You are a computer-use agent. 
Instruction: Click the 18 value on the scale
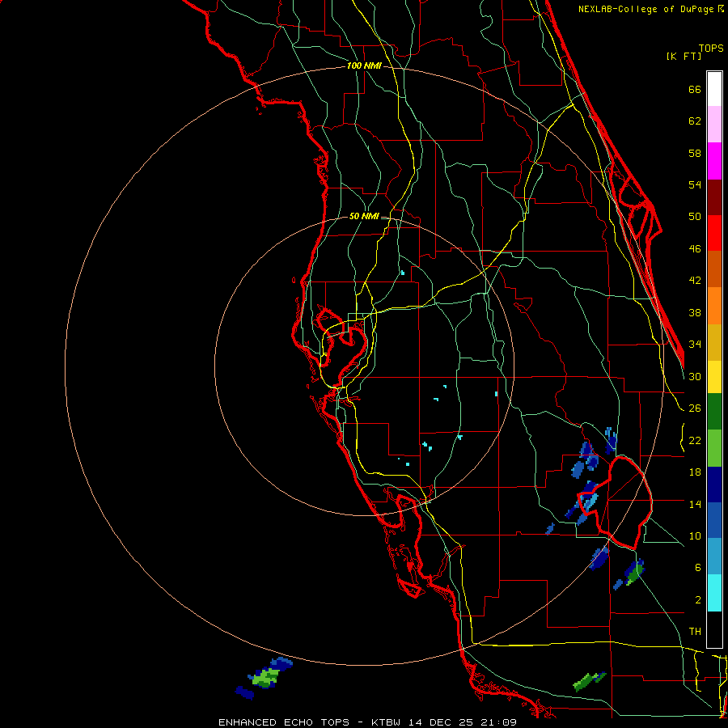pyautogui.click(x=695, y=472)
